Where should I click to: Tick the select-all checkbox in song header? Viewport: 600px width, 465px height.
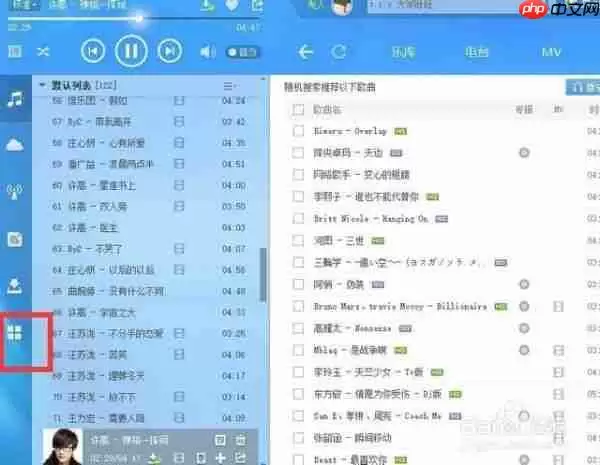pyautogui.click(x=298, y=110)
